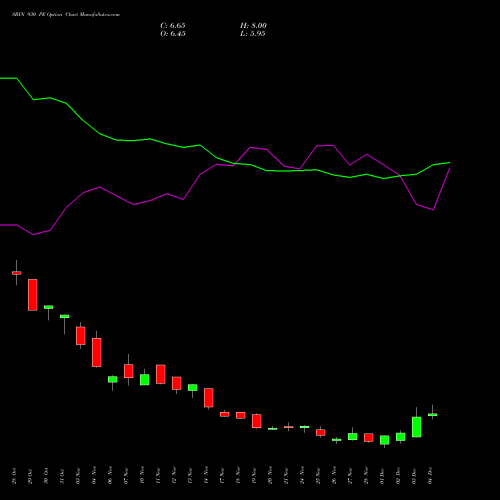Select the 29 Oct date label

point(30,476)
